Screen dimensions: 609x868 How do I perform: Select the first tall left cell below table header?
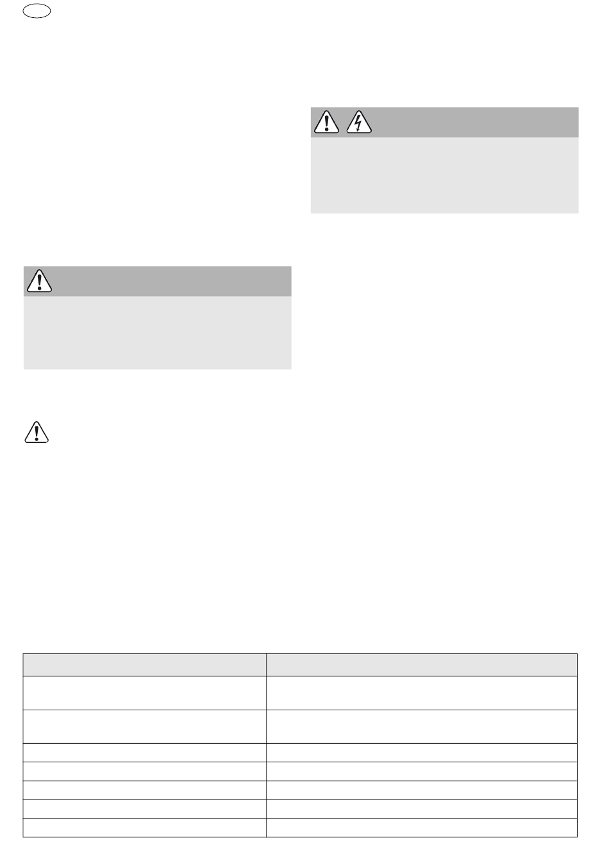coord(145,693)
